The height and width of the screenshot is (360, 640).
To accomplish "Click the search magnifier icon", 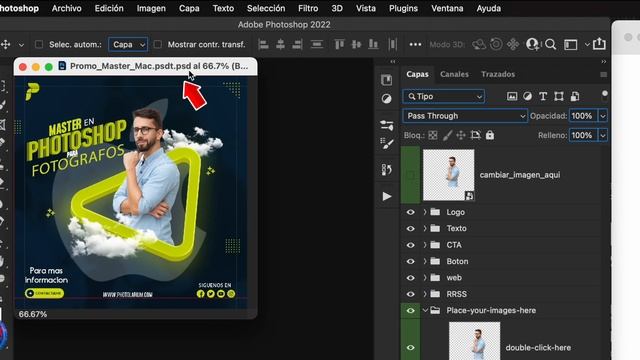I will 551,44.
